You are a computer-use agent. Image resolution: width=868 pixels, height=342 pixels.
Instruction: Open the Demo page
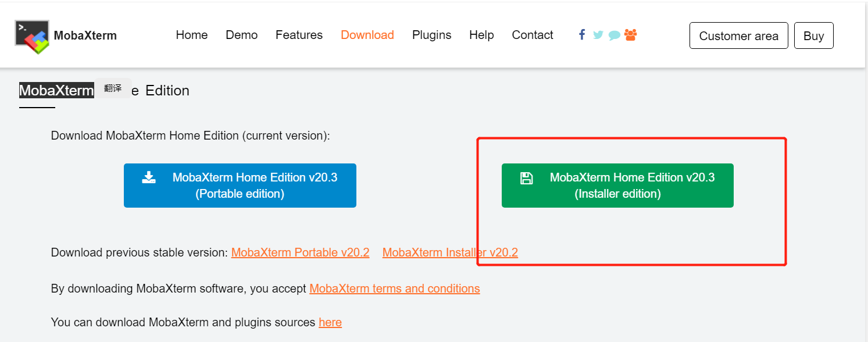click(242, 35)
